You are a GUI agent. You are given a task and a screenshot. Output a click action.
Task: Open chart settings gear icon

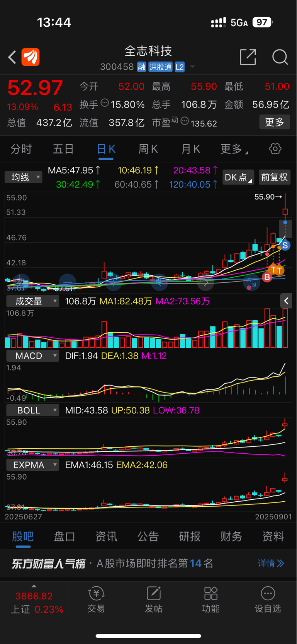pos(275,149)
